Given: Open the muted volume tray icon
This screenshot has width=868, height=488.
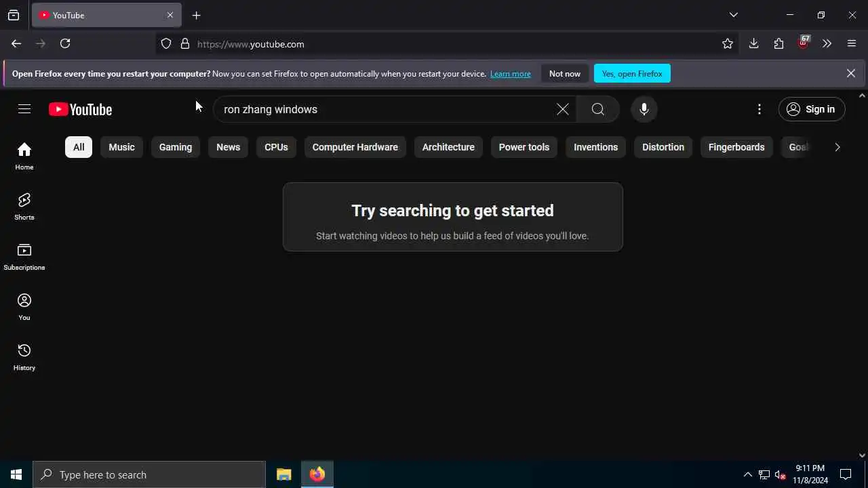Looking at the screenshot, I should pyautogui.click(x=780, y=474).
